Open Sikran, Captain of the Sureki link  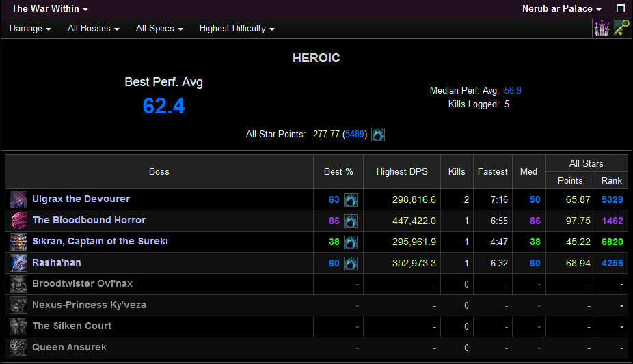100,241
